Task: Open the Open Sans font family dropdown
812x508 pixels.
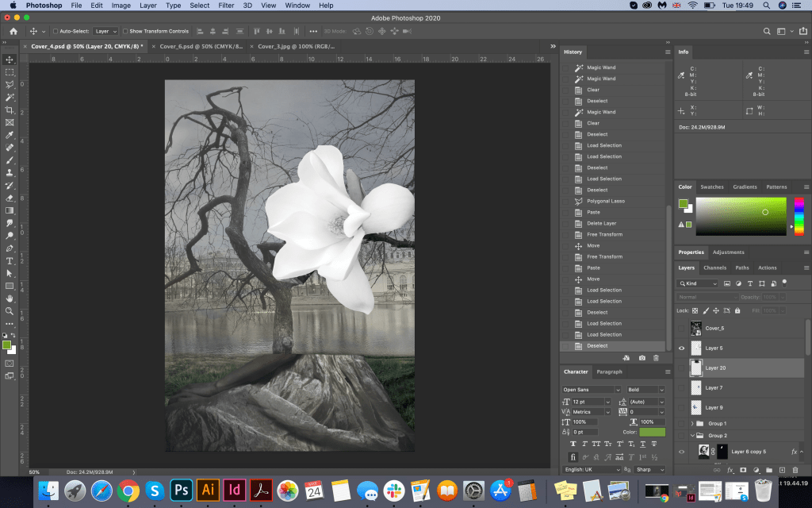Action: (x=588, y=390)
